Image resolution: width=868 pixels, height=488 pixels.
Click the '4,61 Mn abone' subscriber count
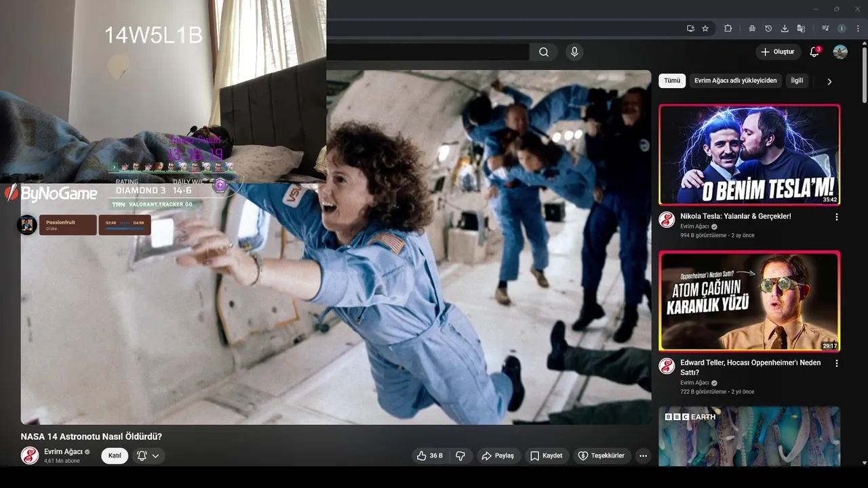[62, 461]
